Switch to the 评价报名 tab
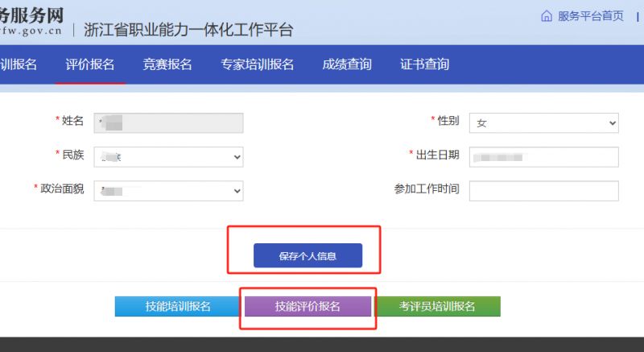The width and height of the screenshot is (644, 352). point(90,64)
